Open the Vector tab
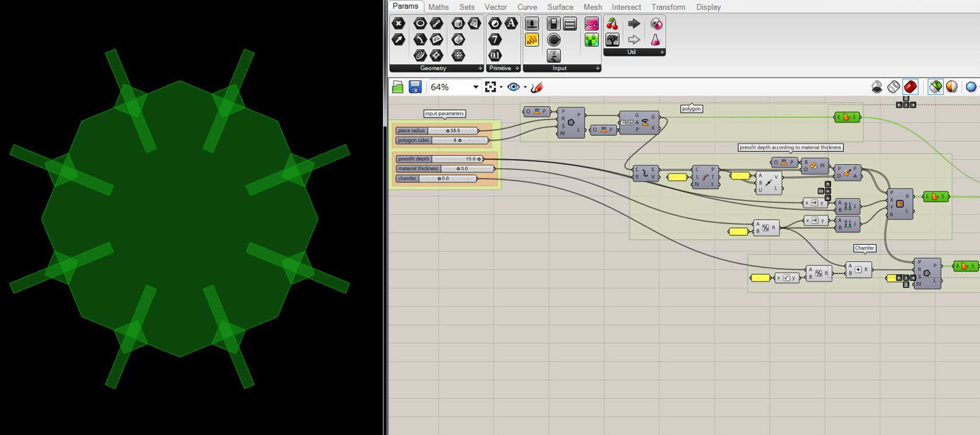 [x=496, y=7]
